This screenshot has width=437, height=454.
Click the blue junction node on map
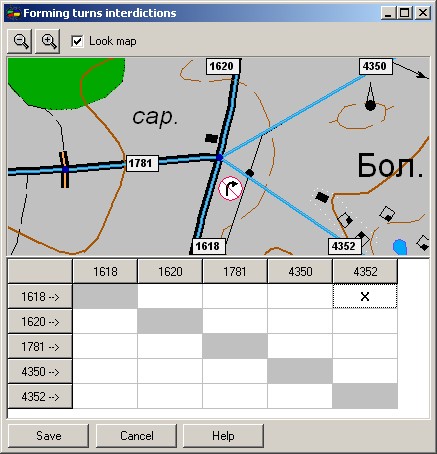click(219, 157)
